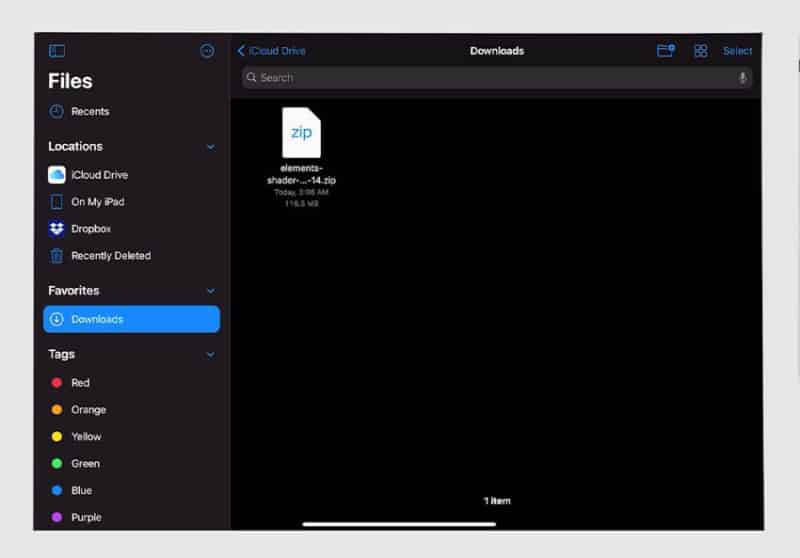Screen dimensions: 800x558
Task: Click the 1 item count label
Action: (x=497, y=501)
